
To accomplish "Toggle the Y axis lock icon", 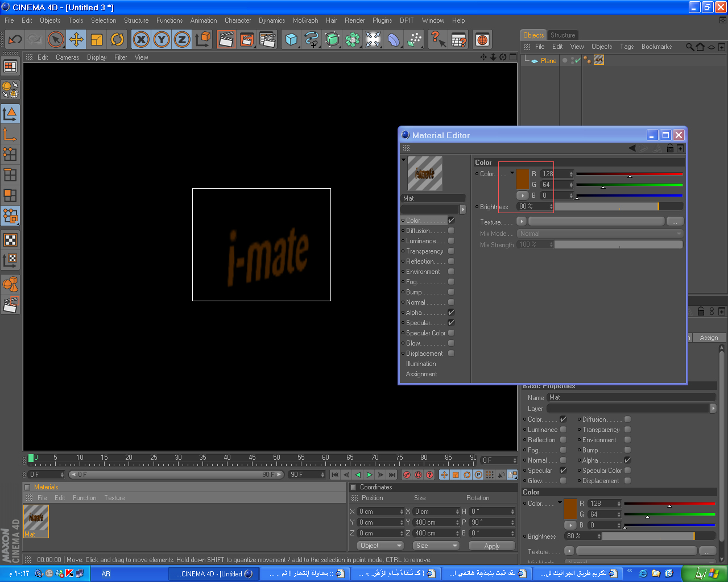I will (162, 39).
